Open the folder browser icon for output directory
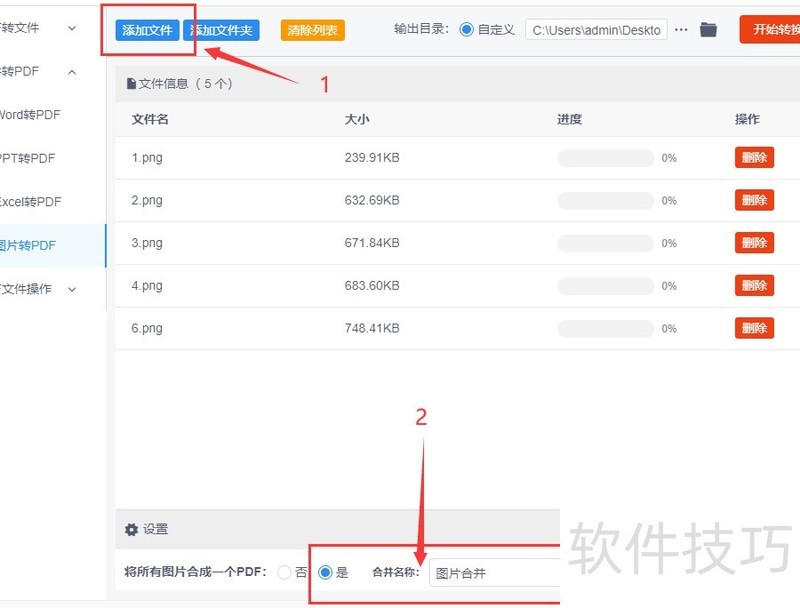Screen dimensions: 800x608 pos(708,29)
